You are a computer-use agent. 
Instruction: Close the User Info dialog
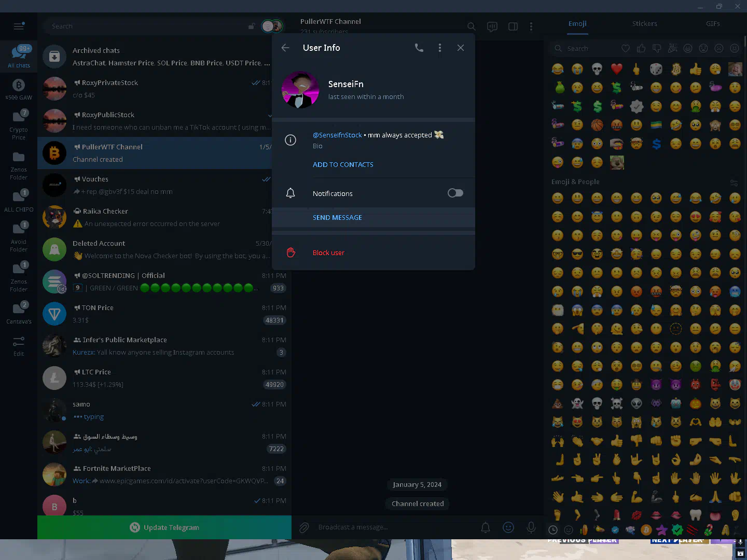coord(461,48)
